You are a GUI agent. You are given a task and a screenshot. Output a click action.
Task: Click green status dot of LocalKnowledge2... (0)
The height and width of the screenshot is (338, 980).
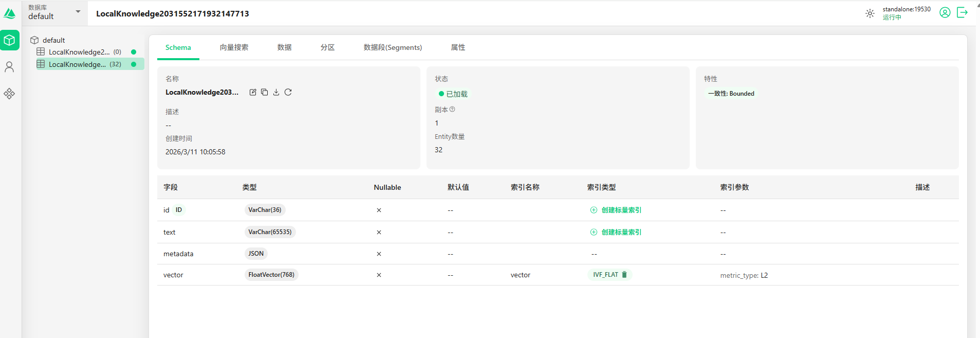(134, 52)
